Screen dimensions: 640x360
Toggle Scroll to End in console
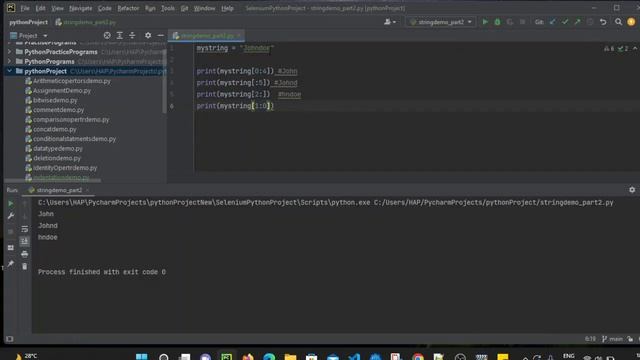click(x=24, y=241)
